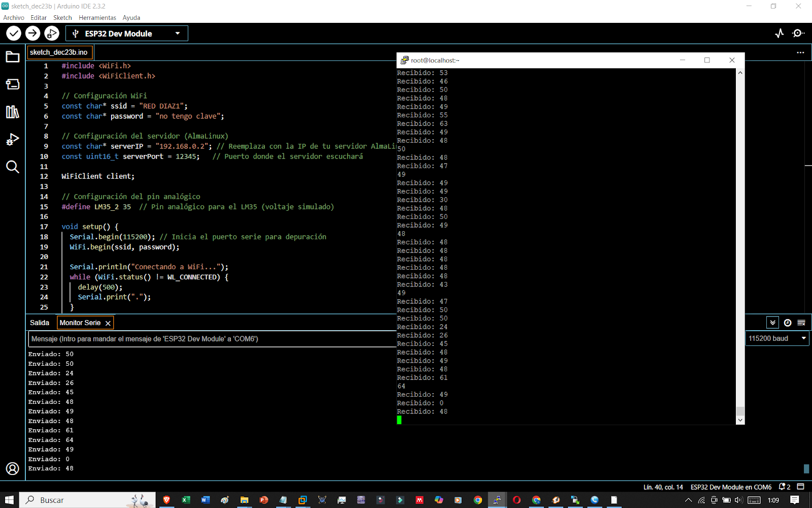The height and width of the screenshot is (508, 812).
Task: Open the Serial Plotter icon
Action: click(780, 34)
